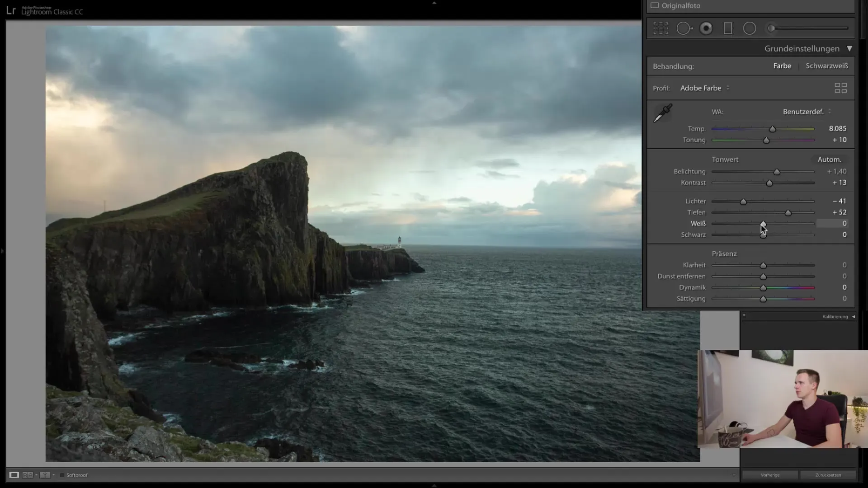Pick the white balance eyedropper tool
Image resolution: width=868 pixels, height=488 pixels.
pyautogui.click(x=663, y=113)
